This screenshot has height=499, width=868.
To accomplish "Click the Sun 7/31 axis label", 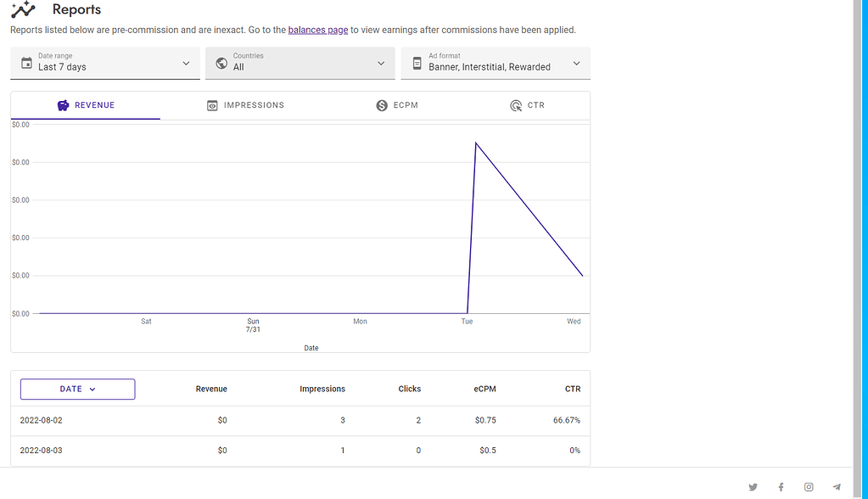I will pyautogui.click(x=253, y=325).
